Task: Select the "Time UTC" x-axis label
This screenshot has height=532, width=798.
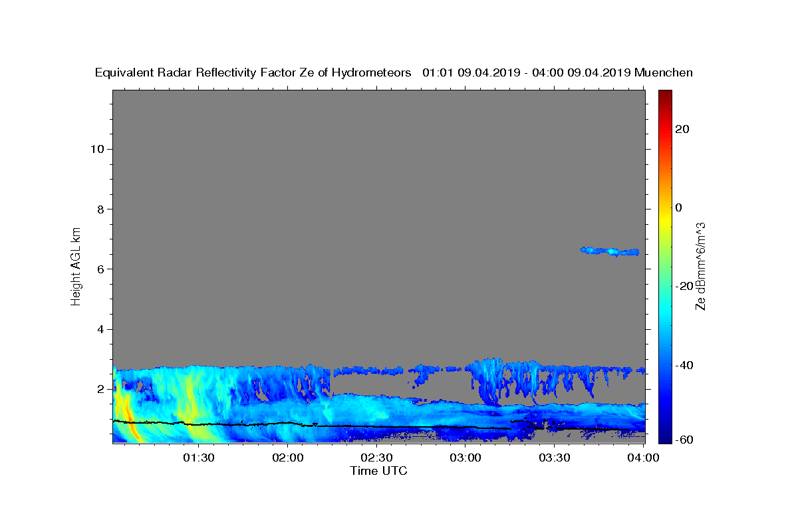Action: pyautogui.click(x=378, y=471)
